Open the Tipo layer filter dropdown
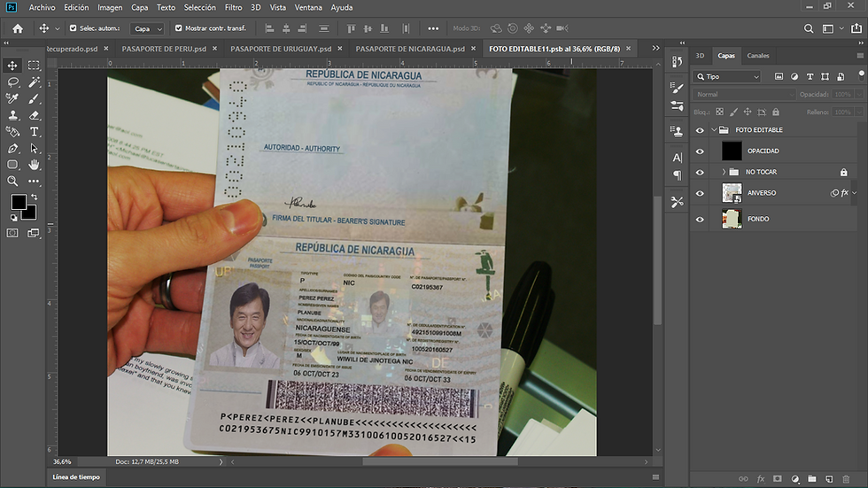 [727, 76]
